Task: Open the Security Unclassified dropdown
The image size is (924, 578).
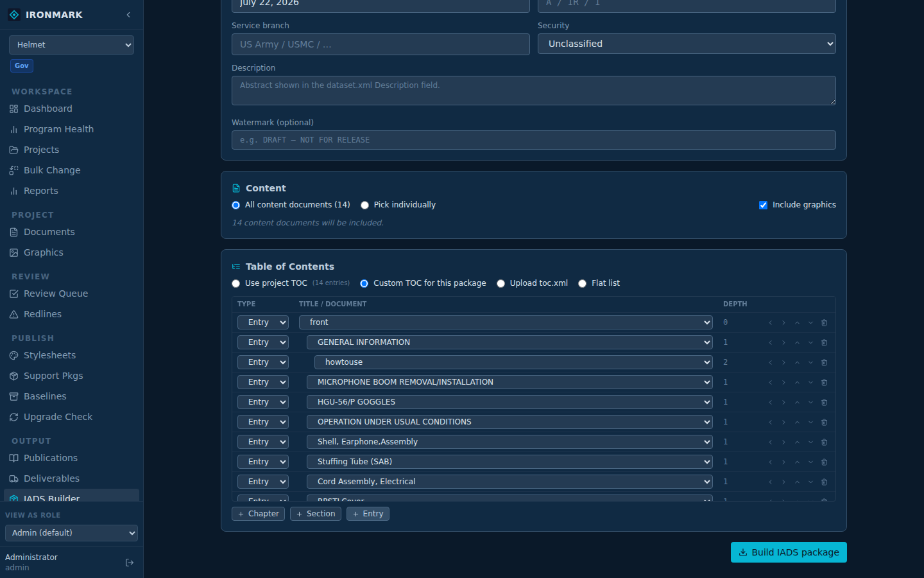Action: 687,44
